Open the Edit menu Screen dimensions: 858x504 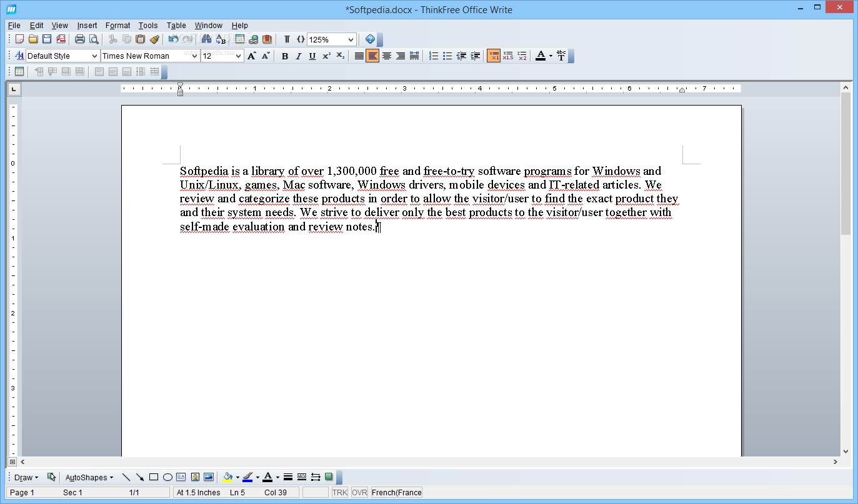point(36,26)
